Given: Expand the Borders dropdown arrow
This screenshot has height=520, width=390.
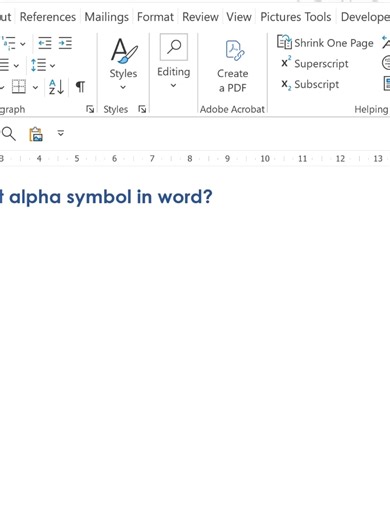Looking at the screenshot, I should (x=35, y=88).
